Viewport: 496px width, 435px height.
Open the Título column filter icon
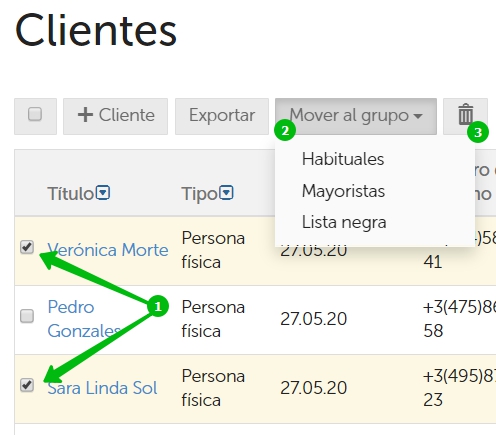103,193
